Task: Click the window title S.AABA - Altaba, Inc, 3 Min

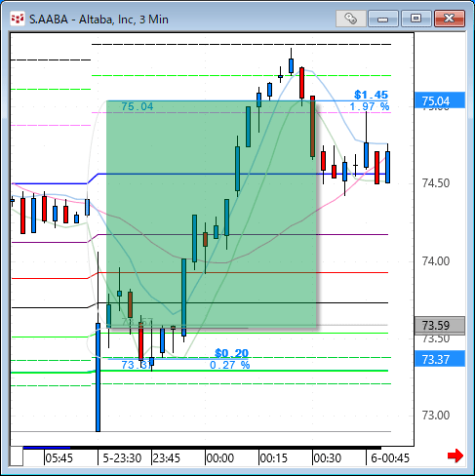Action: 99,20
